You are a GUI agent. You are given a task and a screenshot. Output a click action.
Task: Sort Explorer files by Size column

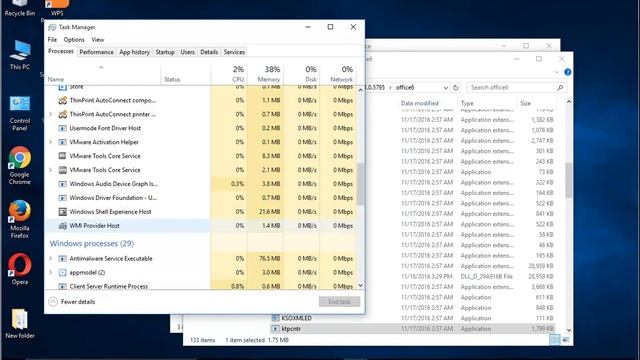(x=526, y=103)
